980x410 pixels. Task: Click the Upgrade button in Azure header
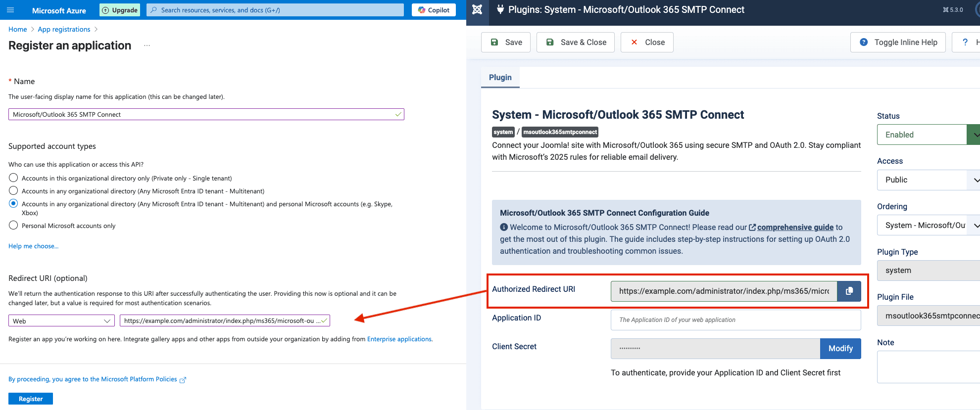point(120,10)
